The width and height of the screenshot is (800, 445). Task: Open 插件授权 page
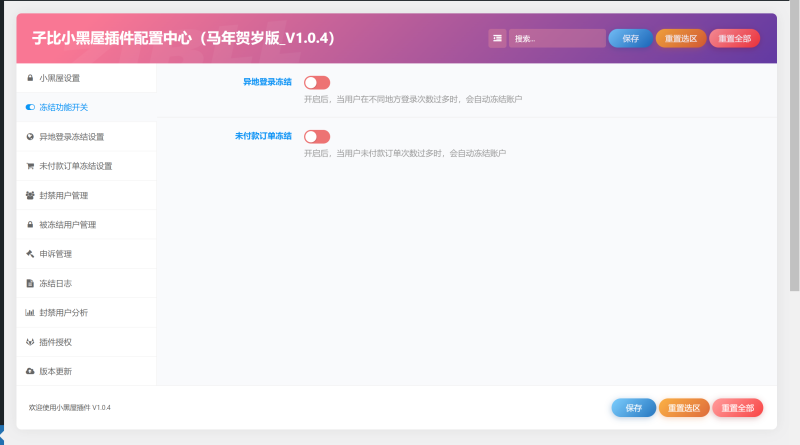coord(86,342)
